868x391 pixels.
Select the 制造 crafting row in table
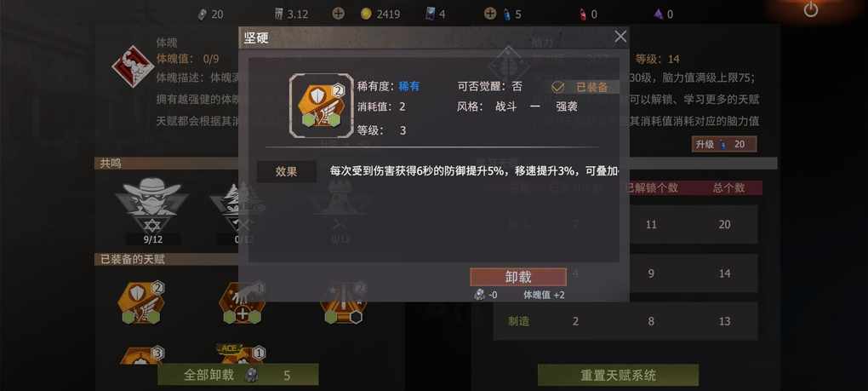(625, 321)
